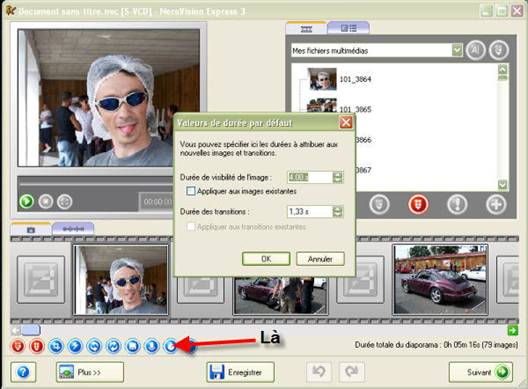Viewport: 528px width, 389px height.
Task: Click the image visibility duration input field
Action: tap(310, 177)
